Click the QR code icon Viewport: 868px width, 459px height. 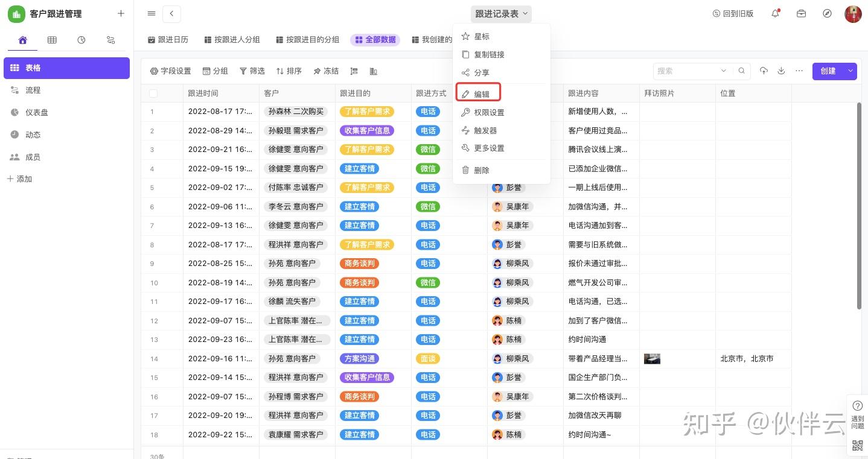(x=858, y=446)
